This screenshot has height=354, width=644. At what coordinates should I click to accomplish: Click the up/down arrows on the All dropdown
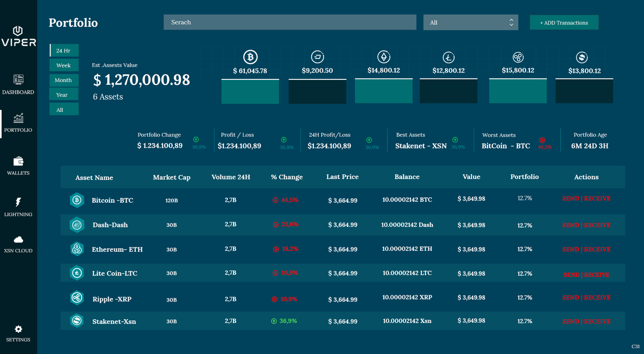511,22
